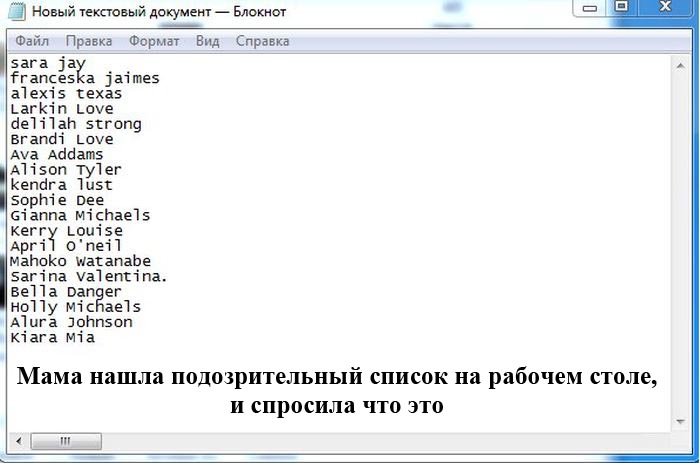Maximize the Notepad window

tap(621, 8)
